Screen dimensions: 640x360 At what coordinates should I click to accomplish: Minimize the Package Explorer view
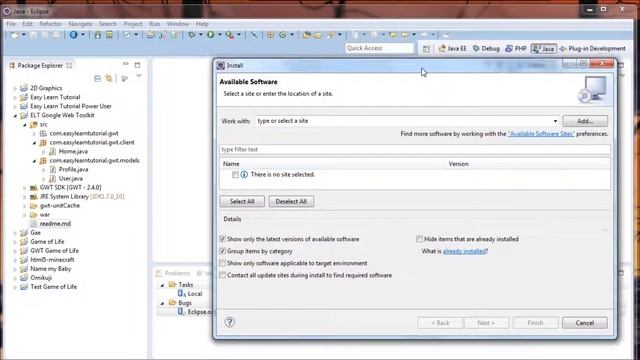[x=126, y=64]
